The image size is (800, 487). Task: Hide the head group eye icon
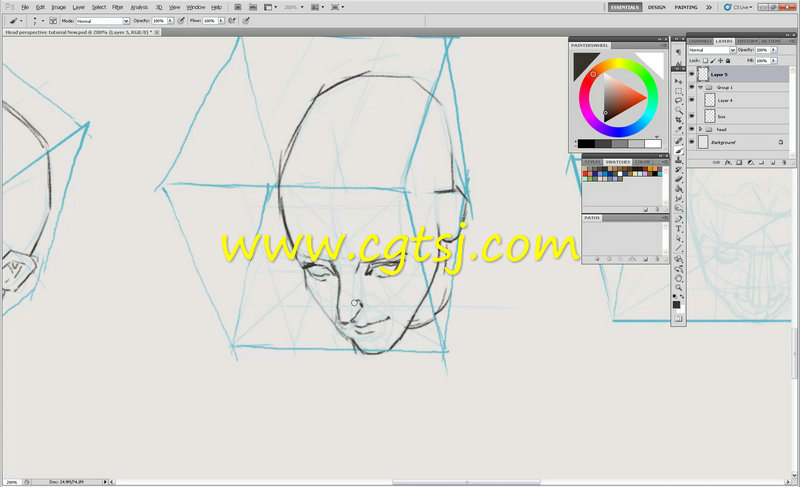pyautogui.click(x=692, y=130)
